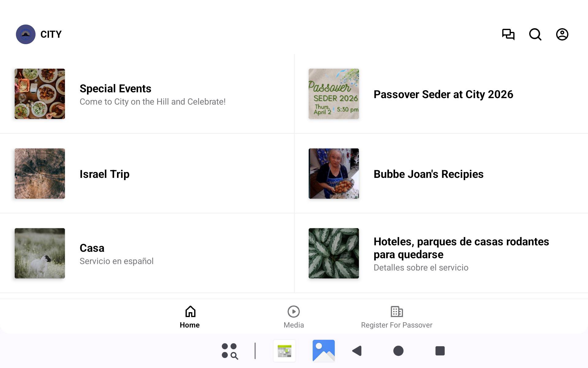Open the Register For Passover tab

[x=397, y=317]
